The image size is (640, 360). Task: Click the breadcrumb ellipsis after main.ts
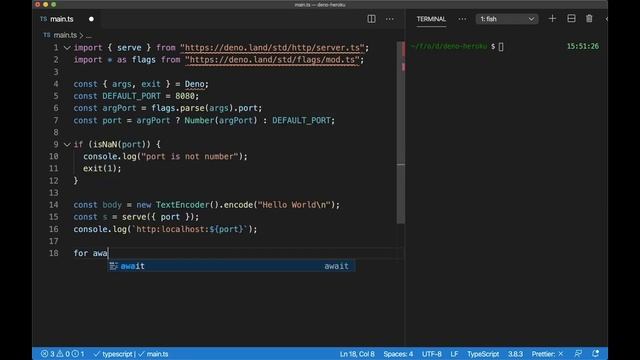(x=89, y=36)
